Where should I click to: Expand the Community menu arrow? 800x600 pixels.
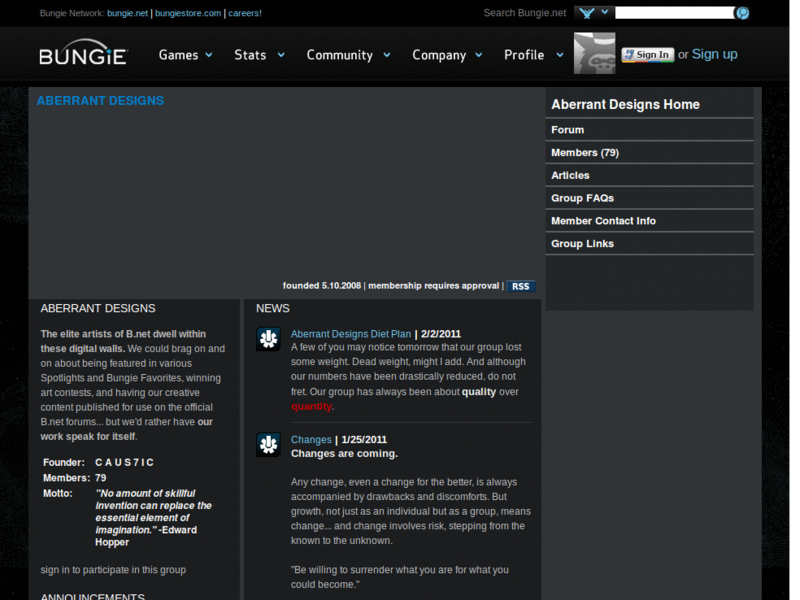click(x=387, y=55)
